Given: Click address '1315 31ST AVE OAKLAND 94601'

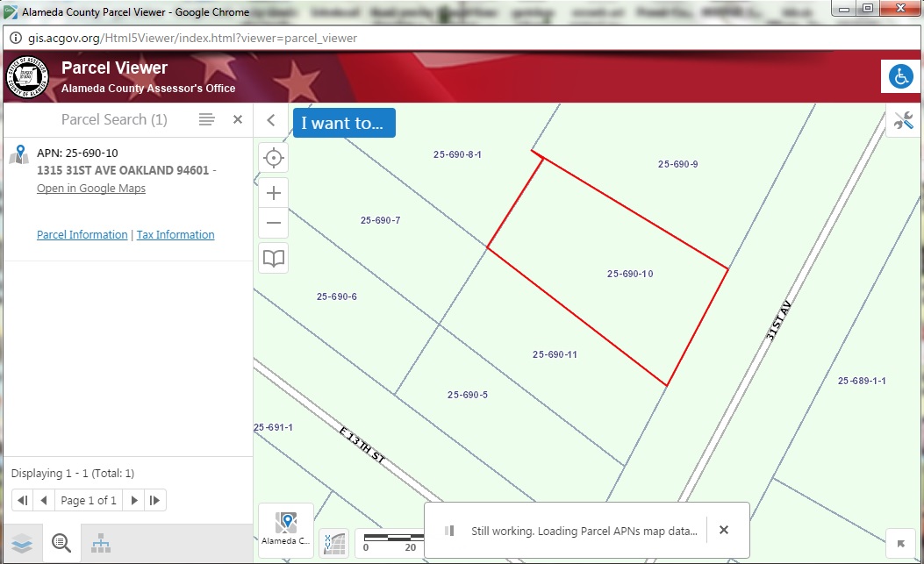Looking at the screenshot, I should click(123, 170).
